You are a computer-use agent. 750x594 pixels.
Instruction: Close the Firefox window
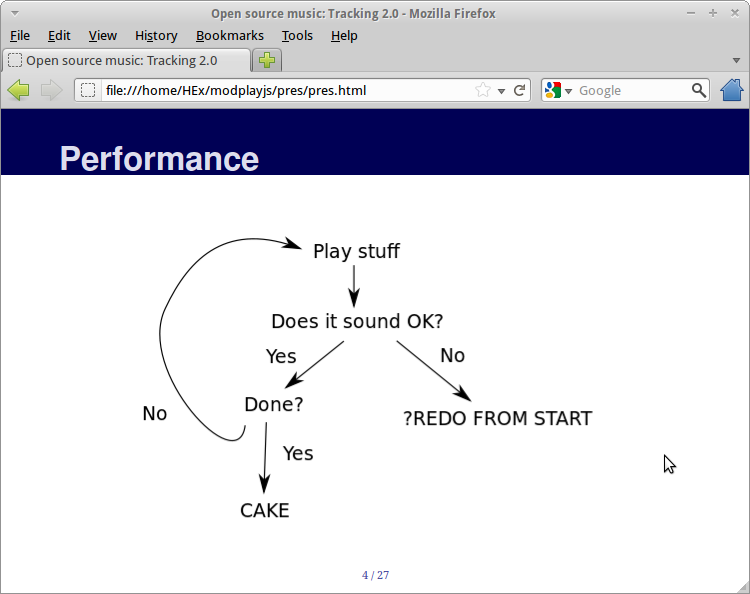(x=735, y=13)
